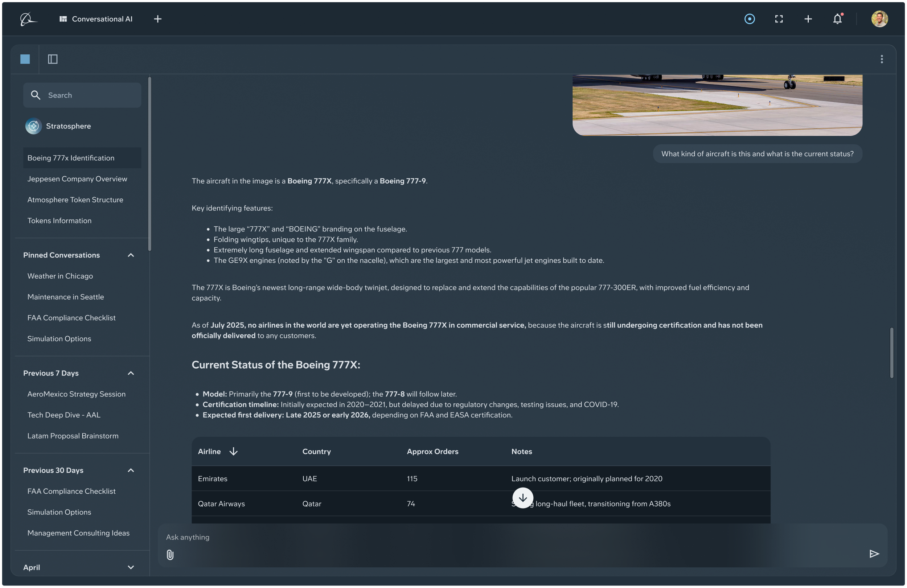Open the user profile avatar
Screen dimensions: 907x588
click(879, 19)
